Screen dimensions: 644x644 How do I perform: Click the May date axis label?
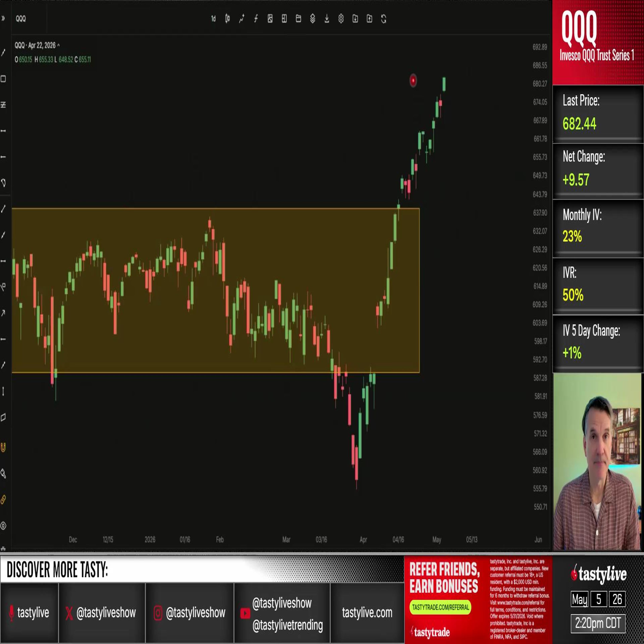coord(437,539)
